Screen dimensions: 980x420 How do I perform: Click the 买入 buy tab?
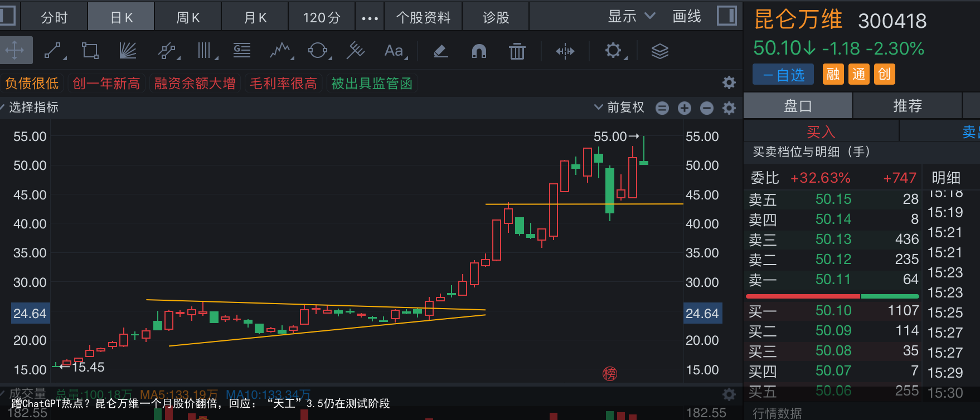821,132
